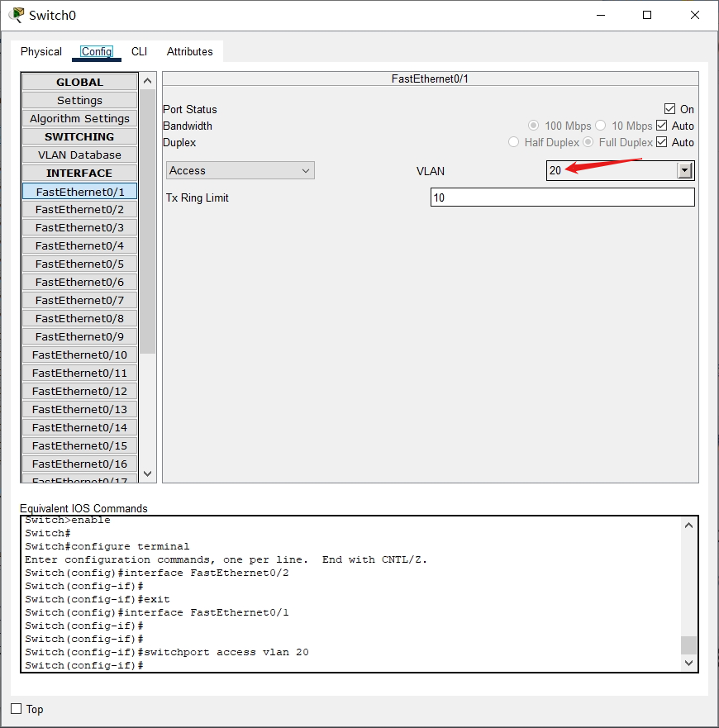The height and width of the screenshot is (728, 719).
Task: Select interface FastEthernet0/16
Action: (x=79, y=464)
